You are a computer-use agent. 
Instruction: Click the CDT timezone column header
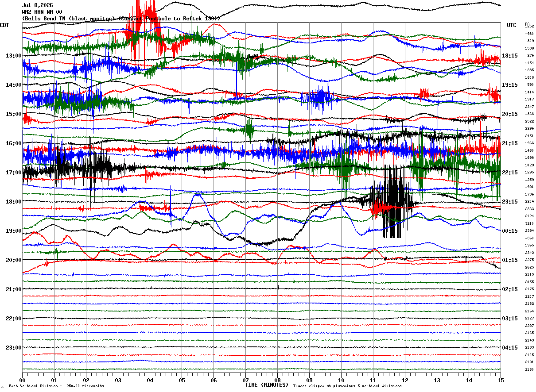pyautogui.click(x=4, y=25)
